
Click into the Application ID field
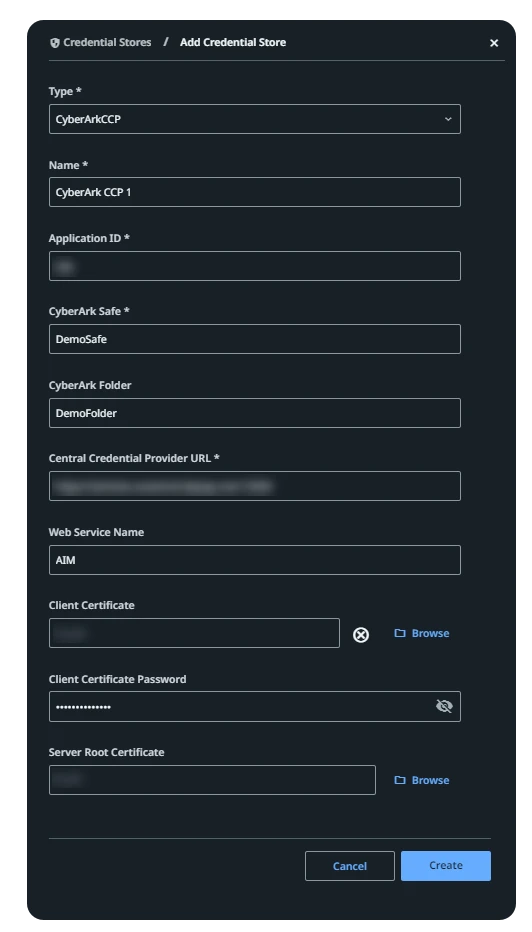click(x=254, y=266)
